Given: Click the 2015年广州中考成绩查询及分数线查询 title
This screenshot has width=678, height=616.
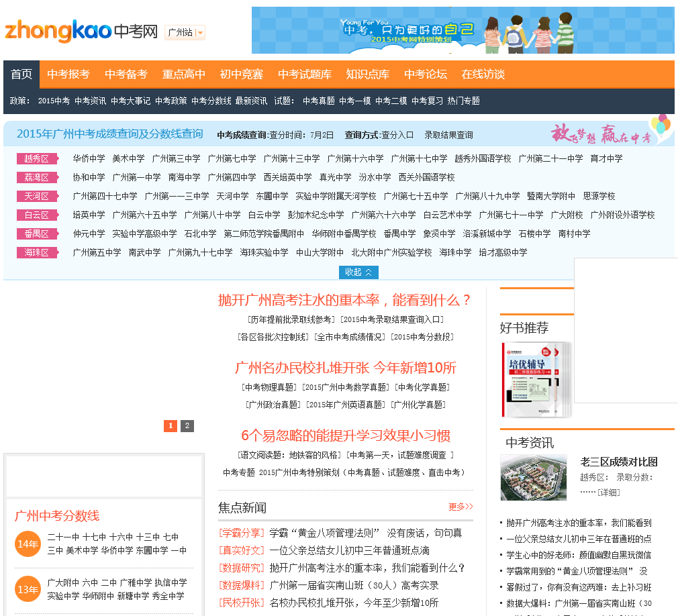Looking at the screenshot, I should click(x=110, y=134).
